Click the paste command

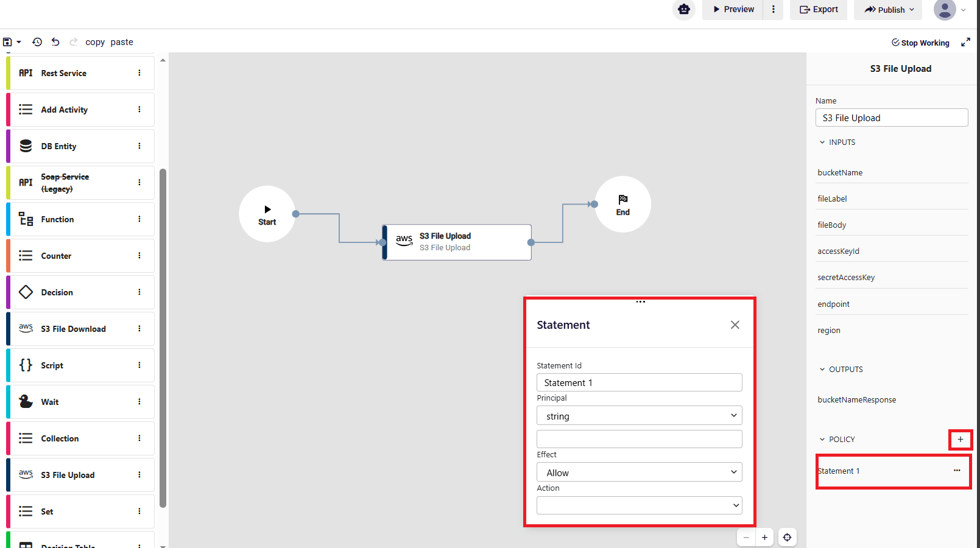click(122, 42)
